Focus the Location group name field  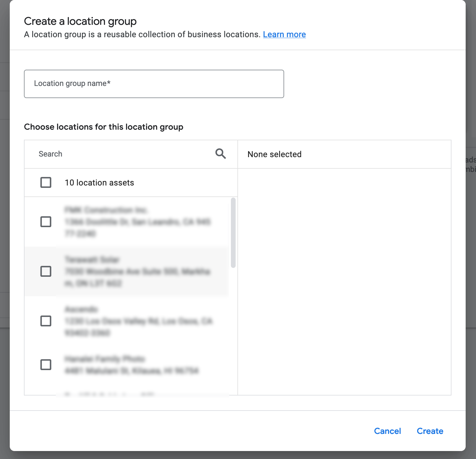(x=154, y=84)
